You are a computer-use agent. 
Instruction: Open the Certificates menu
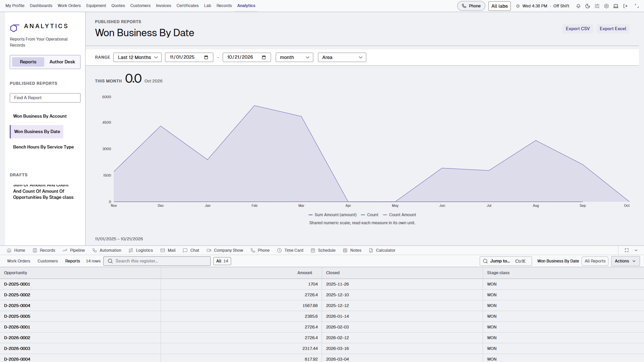click(x=187, y=6)
